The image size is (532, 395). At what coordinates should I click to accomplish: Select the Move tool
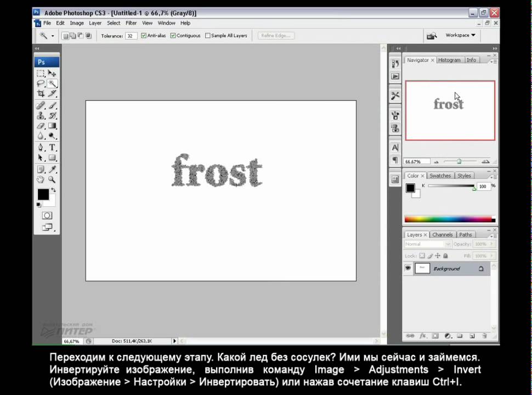(52, 74)
